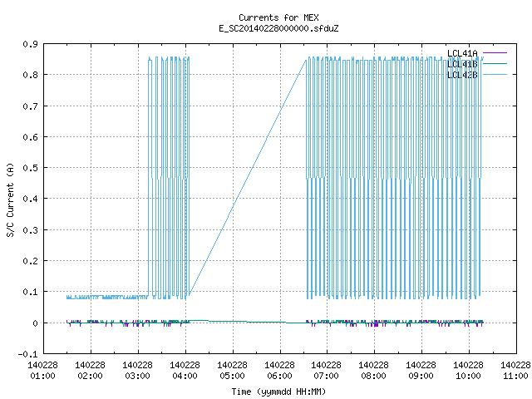The width and height of the screenshot is (532, 399).
Task: Click the 0 y-axis tick label
Action: tap(35, 323)
